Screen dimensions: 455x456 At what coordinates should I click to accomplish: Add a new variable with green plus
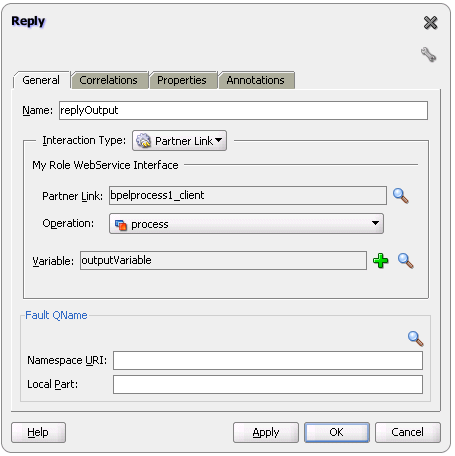(380, 261)
